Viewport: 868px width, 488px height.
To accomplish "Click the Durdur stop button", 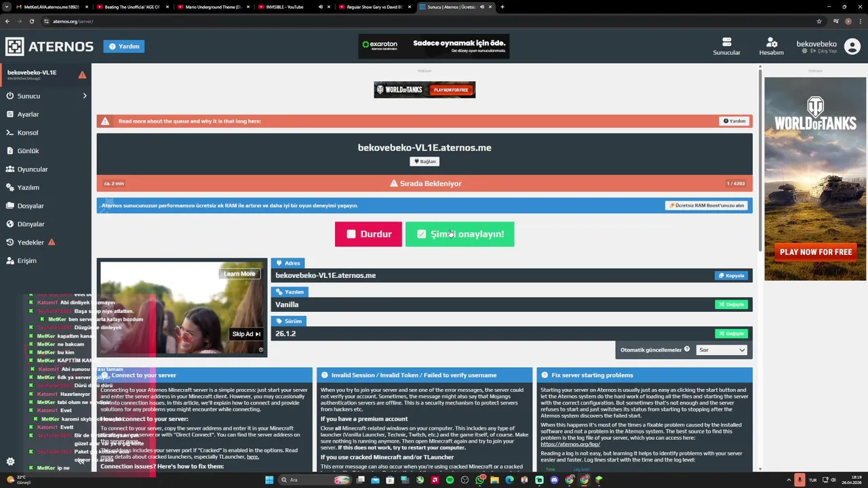I will (368, 234).
